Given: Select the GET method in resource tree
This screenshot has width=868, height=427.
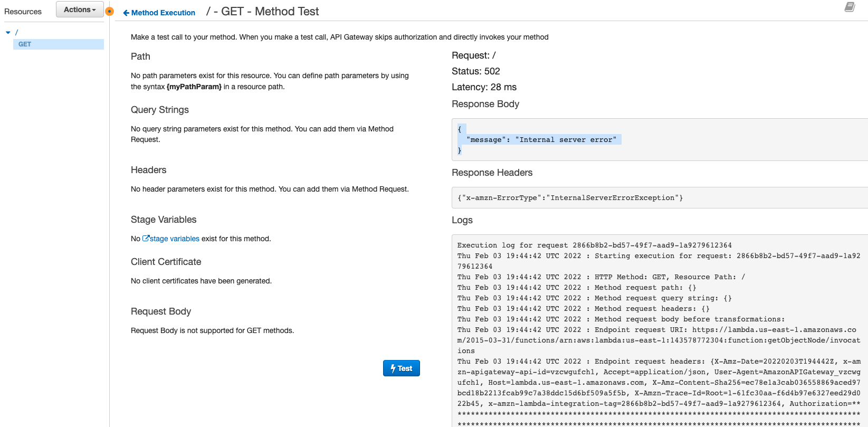Looking at the screenshot, I should click(x=25, y=44).
